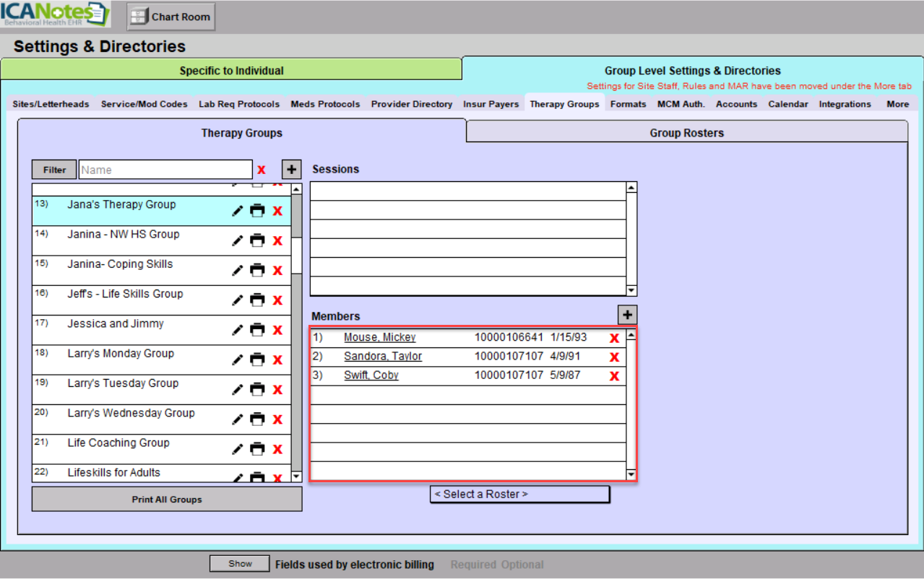This screenshot has height=579, width=924.
Task: Switch to Specific to Individual tab
Action: point(231,71)
